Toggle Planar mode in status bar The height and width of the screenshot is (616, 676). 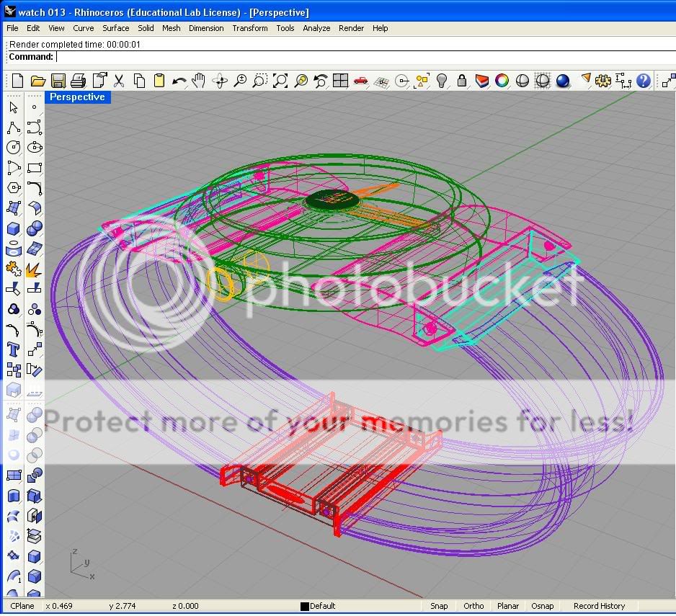pos(508,606)
